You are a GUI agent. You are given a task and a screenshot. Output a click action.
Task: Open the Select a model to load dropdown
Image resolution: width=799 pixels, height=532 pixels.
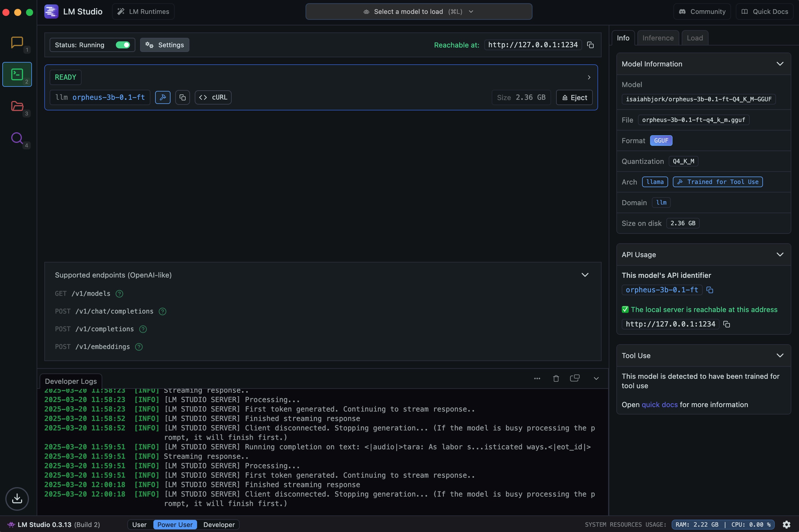coord(419,12)
